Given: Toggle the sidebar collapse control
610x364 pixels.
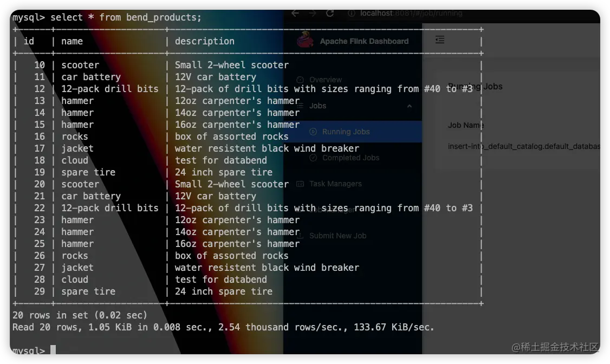Looking at the screenshot, I should [x=439, y=40].
